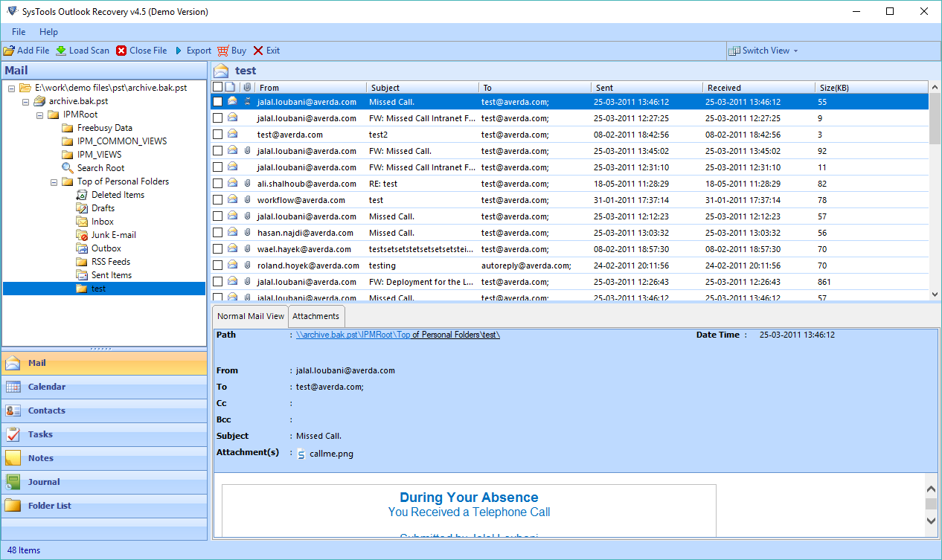This screenshot has width=942, height=560.
Task: Click the callme.png attachment file icon
Action: (301, 454)
